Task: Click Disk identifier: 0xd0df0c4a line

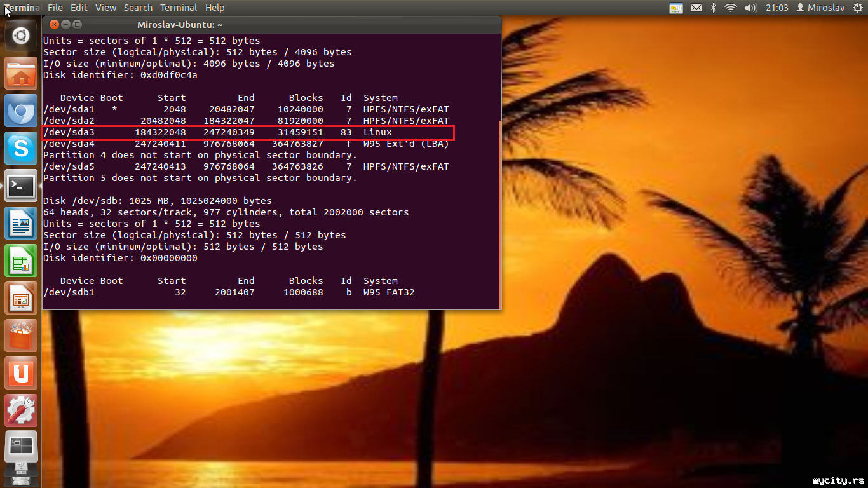Action: [120, 75]
